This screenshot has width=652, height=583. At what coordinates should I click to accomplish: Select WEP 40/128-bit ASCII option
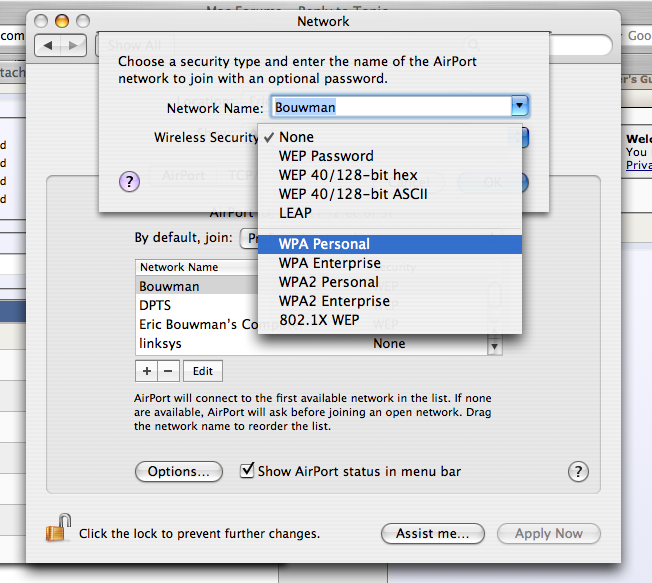click(x=390, y=194)
